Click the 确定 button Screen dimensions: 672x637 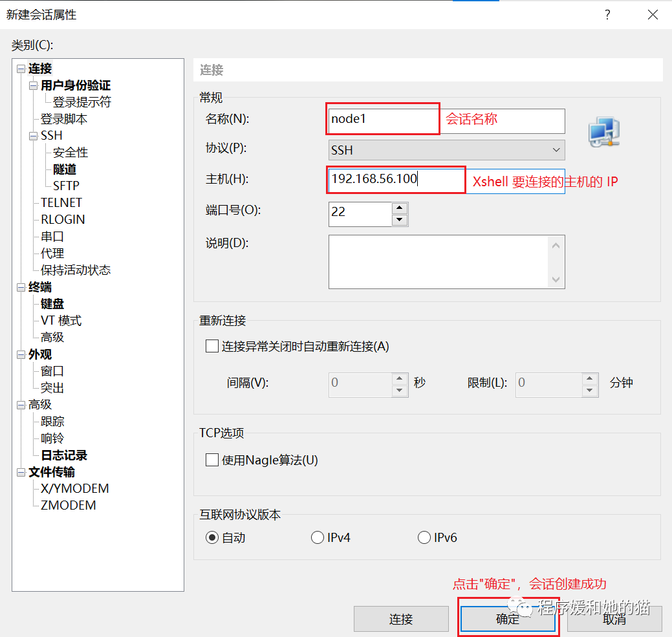[x=508, y=619]
